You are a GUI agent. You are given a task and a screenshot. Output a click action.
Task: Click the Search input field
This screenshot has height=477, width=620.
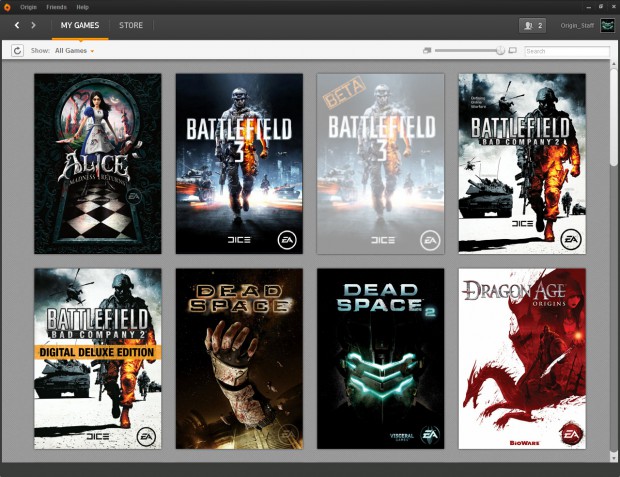click(566, 50)
